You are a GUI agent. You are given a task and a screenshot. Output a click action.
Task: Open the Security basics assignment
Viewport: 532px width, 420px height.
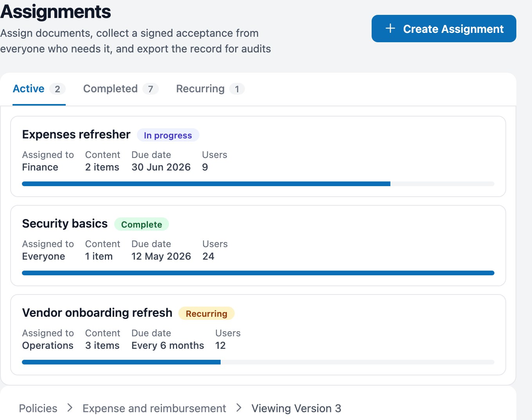[x=65, y=224]
